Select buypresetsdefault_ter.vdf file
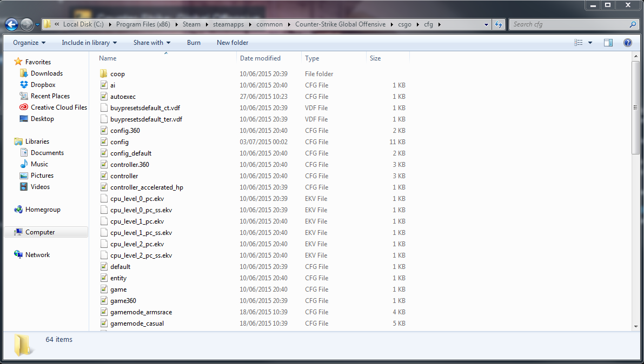 coord(146,119)
